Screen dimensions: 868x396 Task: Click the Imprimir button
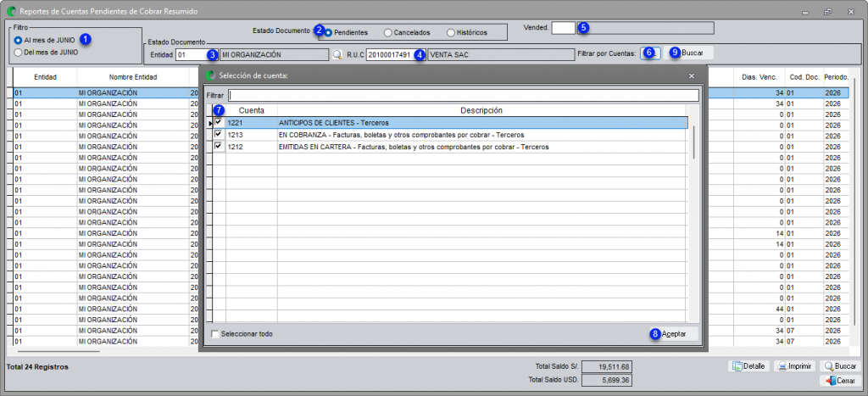coord(794,366)
